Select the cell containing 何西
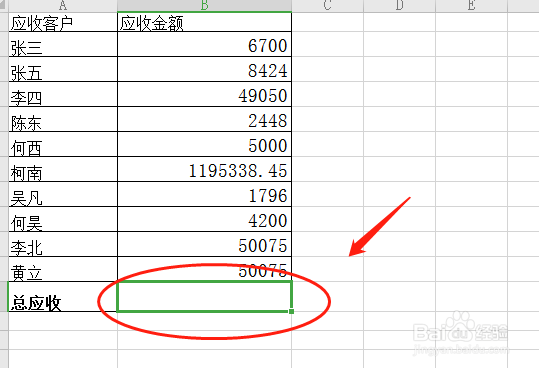539x368 pixels. (63, 144)
